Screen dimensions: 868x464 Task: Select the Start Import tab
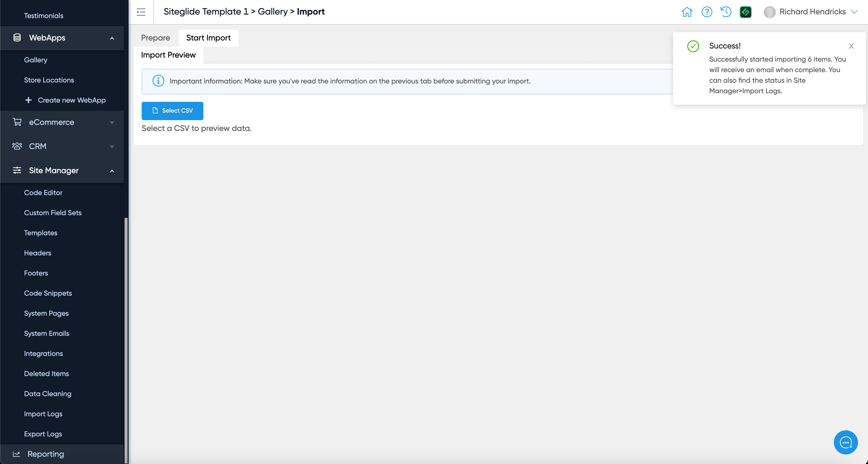[208, 38]
